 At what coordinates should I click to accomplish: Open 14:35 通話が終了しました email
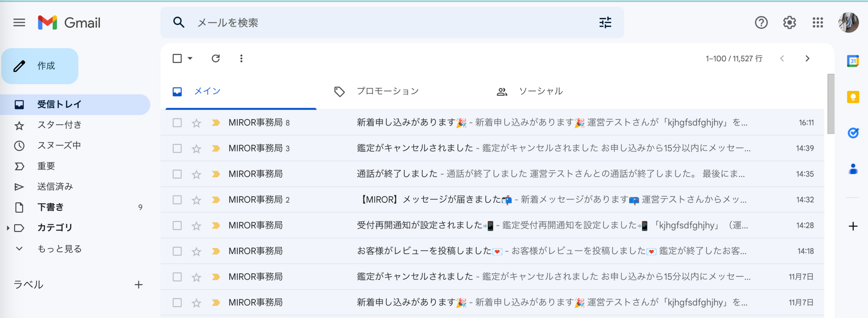click(492, 174)
